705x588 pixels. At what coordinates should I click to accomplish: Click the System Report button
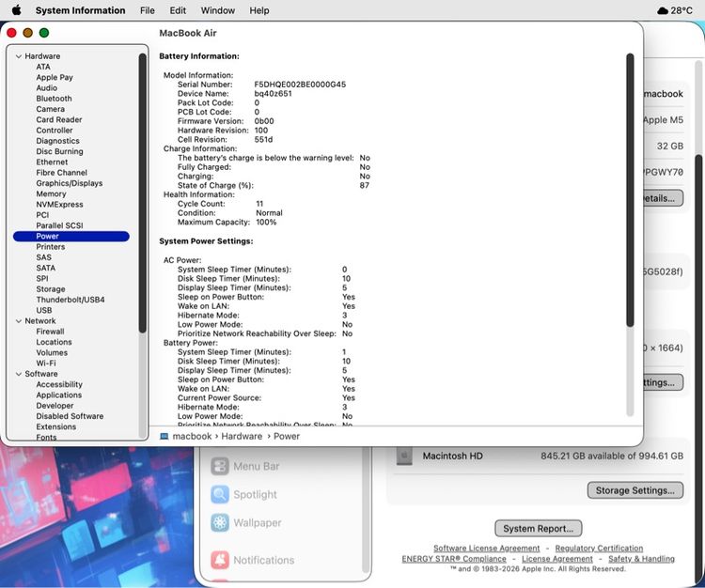(x=539, y=528)
